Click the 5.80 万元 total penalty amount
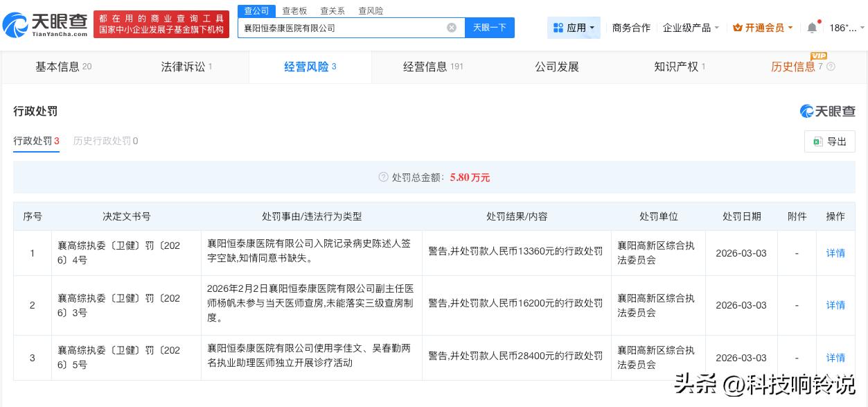 point(470,177)
